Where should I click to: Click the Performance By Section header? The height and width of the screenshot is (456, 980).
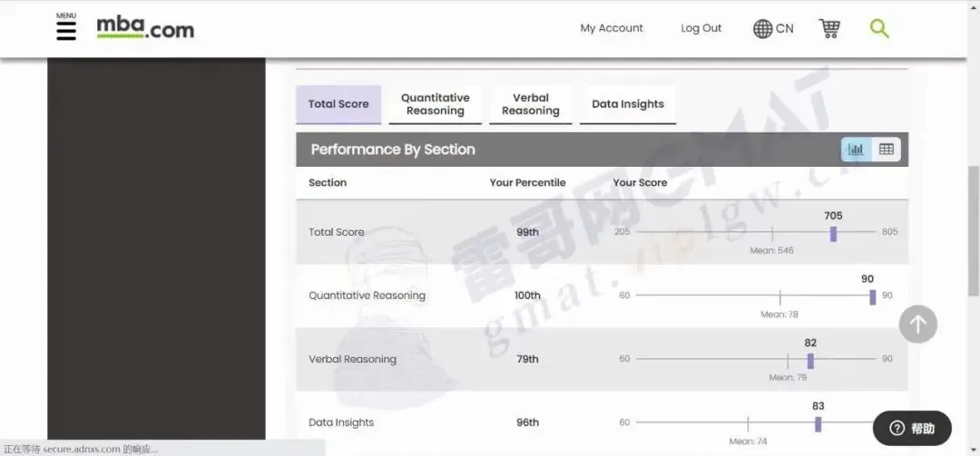393,150
